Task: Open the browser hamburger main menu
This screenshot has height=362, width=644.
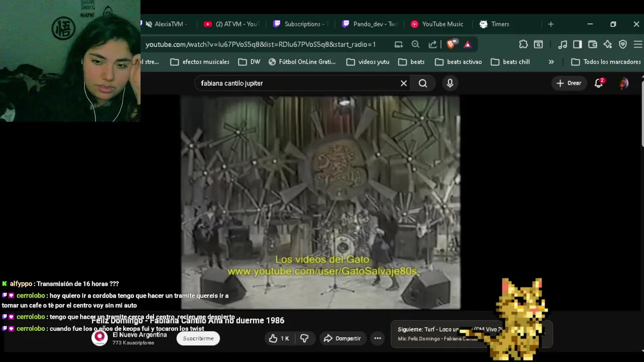Action: 638,44
